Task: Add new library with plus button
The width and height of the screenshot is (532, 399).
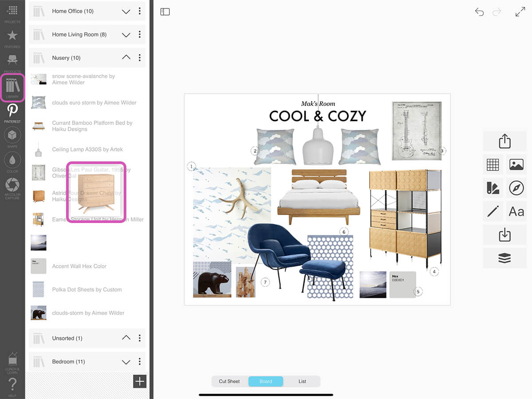Action: coord(140,381)
